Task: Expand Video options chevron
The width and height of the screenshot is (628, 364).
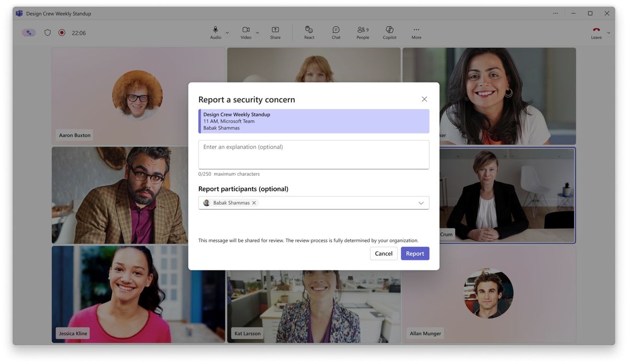Action: [257, 33]
